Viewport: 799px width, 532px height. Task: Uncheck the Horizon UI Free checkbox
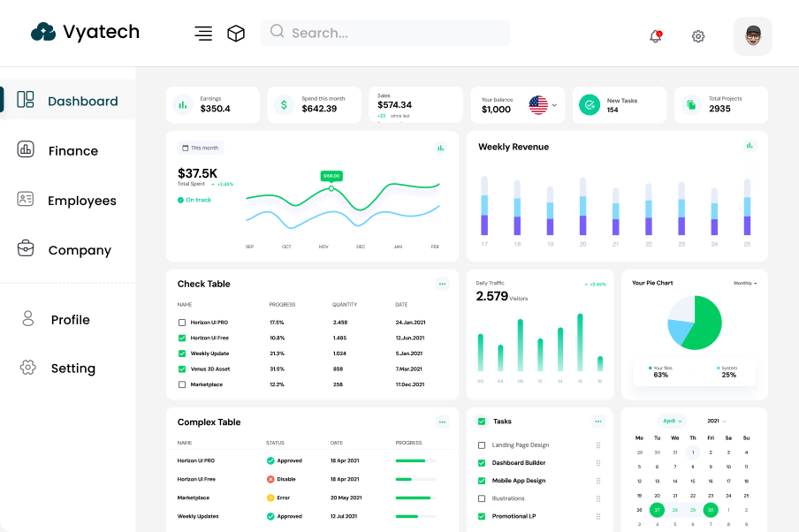click(182, 338)
